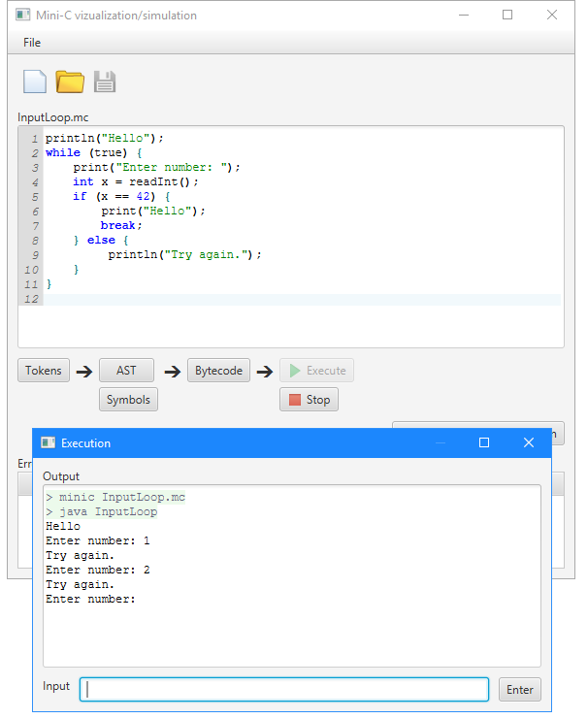Viewport: 588px width, 719px height.
Task: Click the 'Enter number: 1' output line
Action: tap(98, 541)
